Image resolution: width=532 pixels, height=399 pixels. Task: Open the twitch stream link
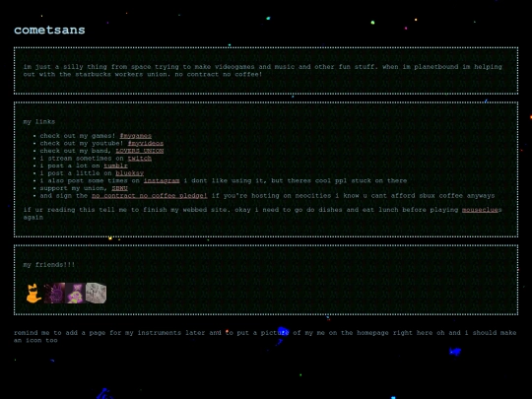(140, 158)
